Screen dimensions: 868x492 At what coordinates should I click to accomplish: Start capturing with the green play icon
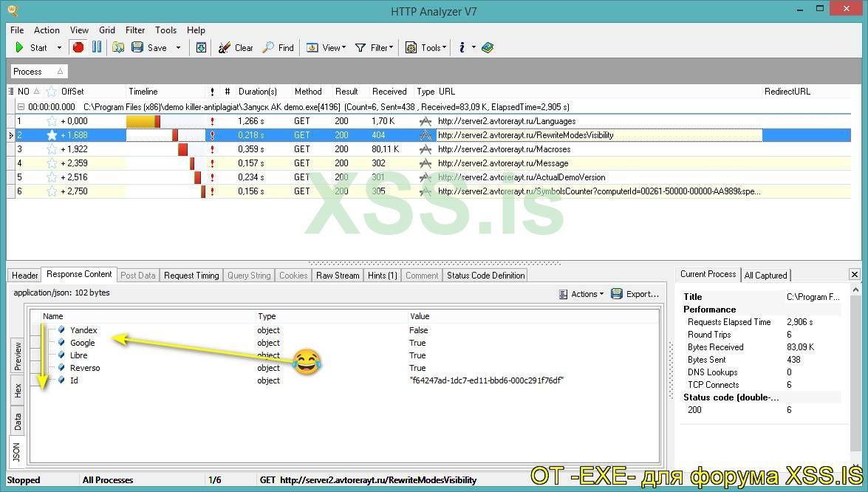(19, 47)
